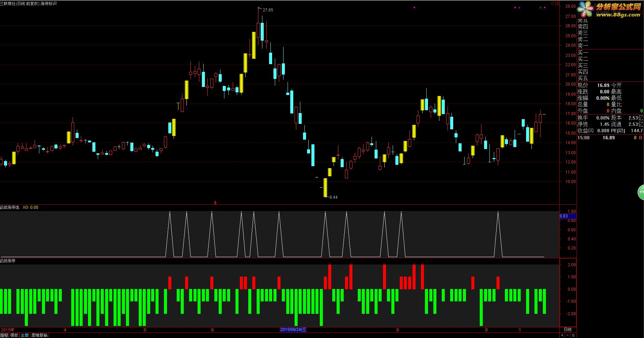Open the 愿赌服输 tab
Image resolution: width=644 pixels, height=338 pixels.
pos(40,335)
